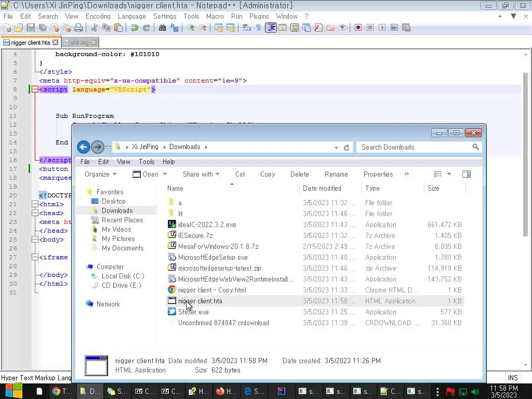Click the Synchronize vertical scrolling icon
This screenshot has height=399, width=532.
tap(219, 28)
